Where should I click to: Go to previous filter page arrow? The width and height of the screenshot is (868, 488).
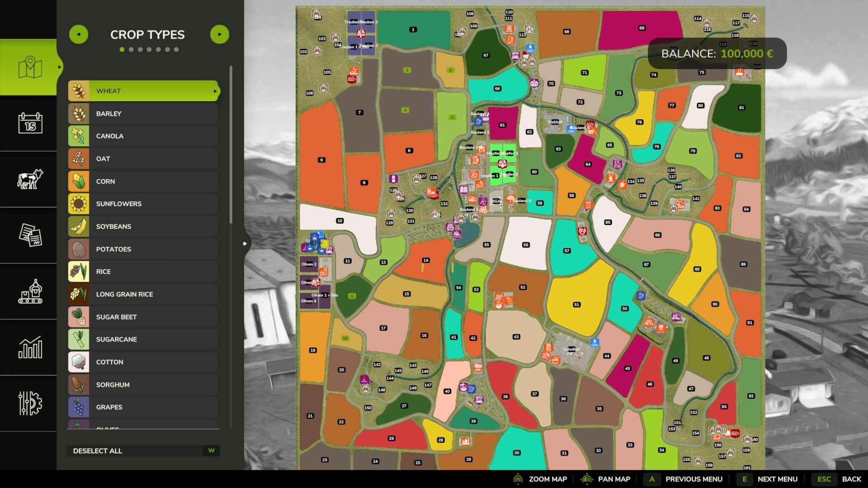coord(79,34)
